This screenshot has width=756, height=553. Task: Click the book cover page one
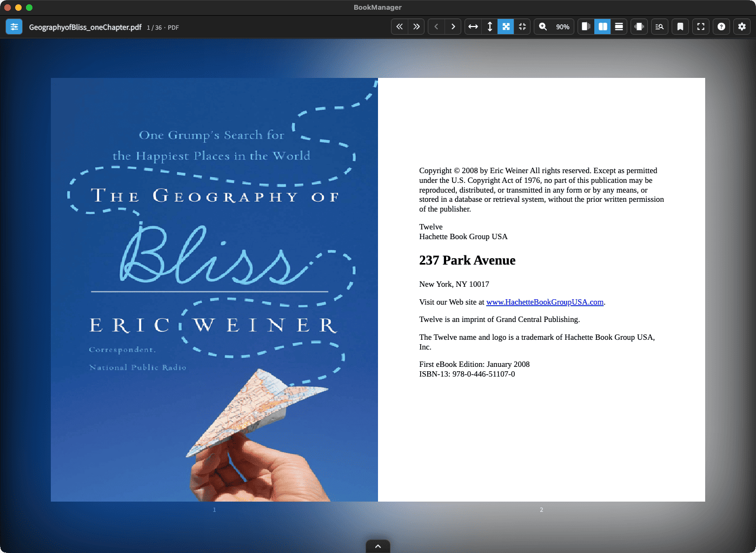(214, 289)
